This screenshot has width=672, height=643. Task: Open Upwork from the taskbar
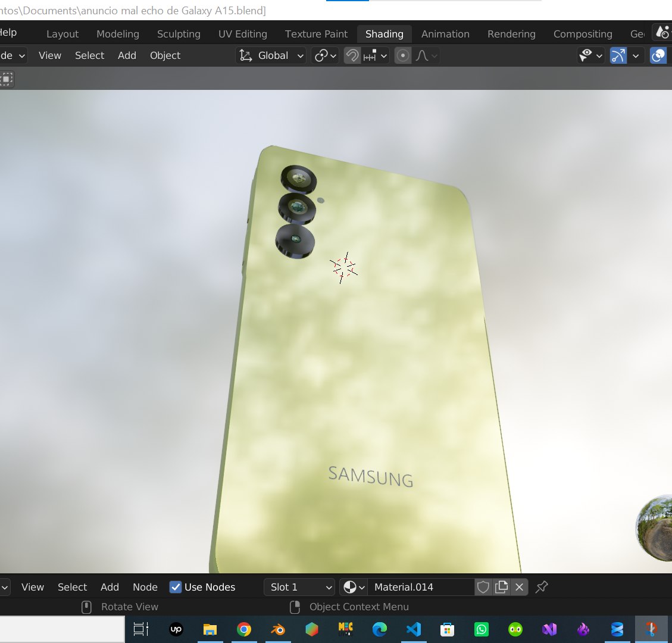[176, 629]
